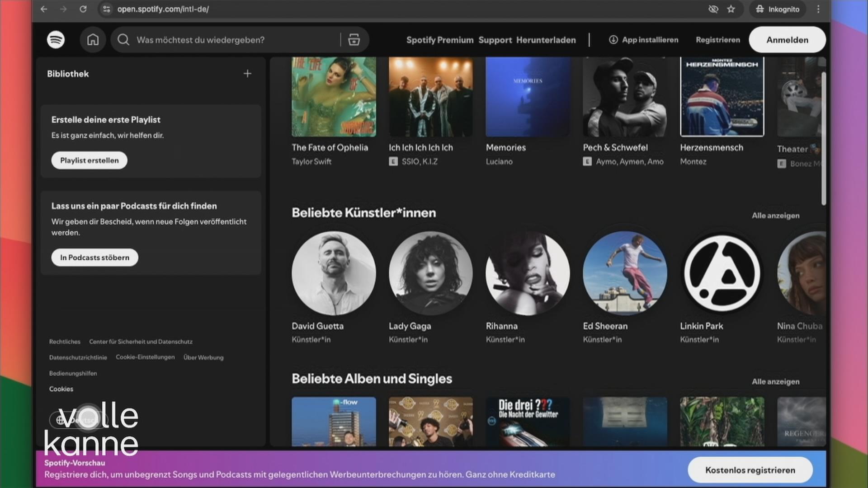868x488 pixels.
Task: Click the Anmelden button
Action: (787, 40)
